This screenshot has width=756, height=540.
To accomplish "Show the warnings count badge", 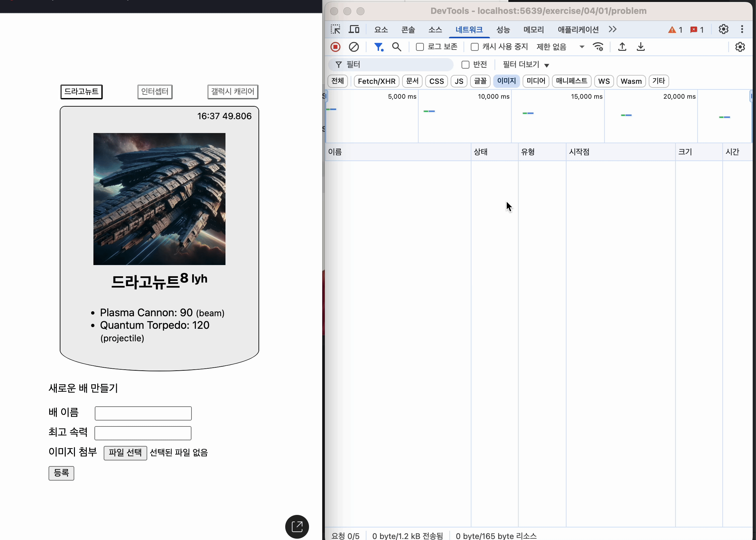I will (675, 30).
